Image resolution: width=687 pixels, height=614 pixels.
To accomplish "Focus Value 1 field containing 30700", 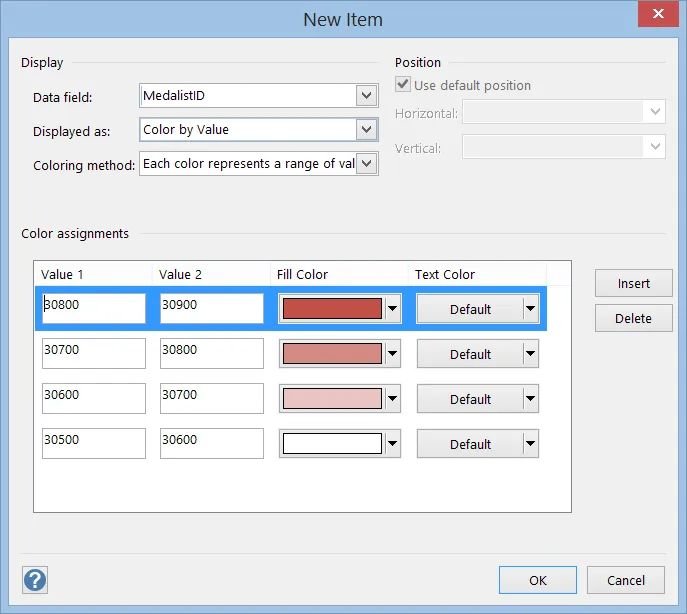I will tap(94, 353).
